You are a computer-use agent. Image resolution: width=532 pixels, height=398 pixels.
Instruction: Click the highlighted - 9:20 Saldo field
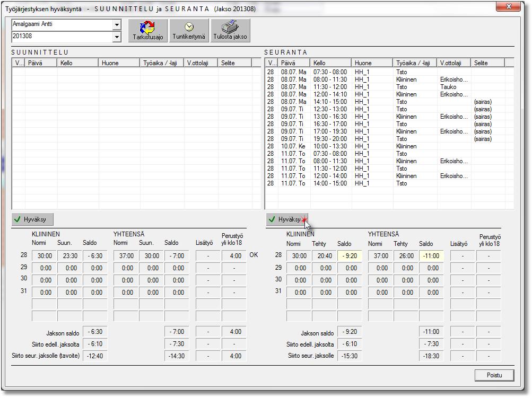[350, 256]
